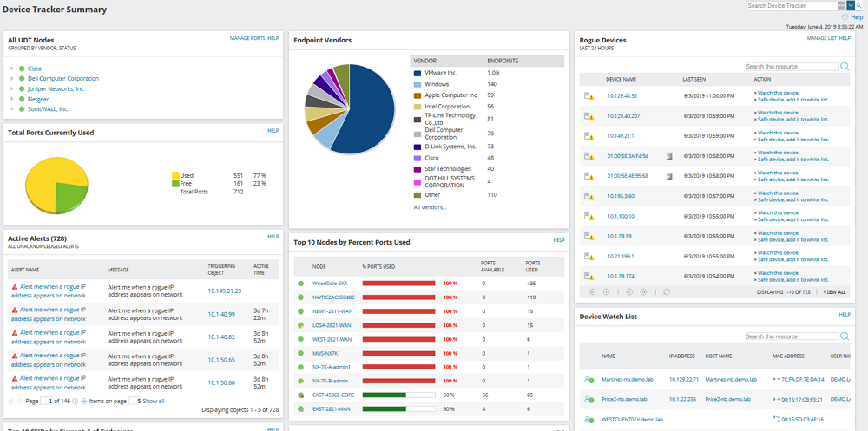The image size is (868, 431).
Task: Click the rogue device warning icon for 10.129.40.52
Action: coord(589,96)
